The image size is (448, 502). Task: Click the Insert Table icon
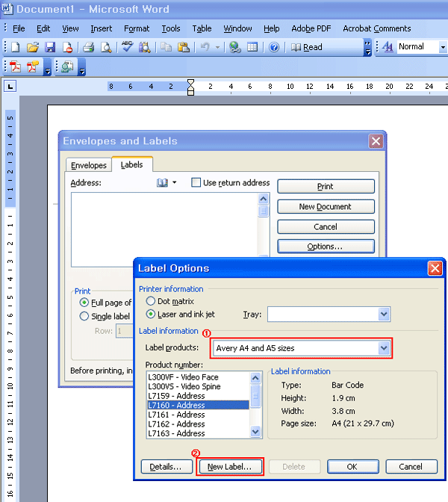252,47
